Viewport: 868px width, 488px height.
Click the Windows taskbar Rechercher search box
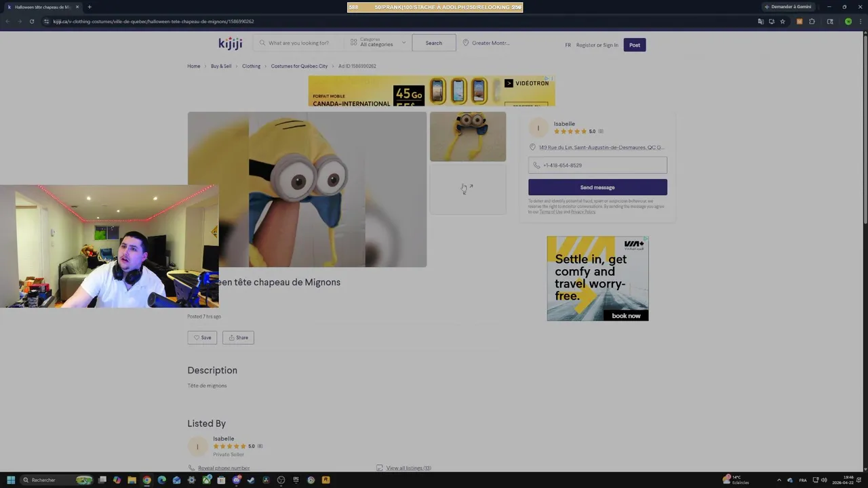click(56, 480)
